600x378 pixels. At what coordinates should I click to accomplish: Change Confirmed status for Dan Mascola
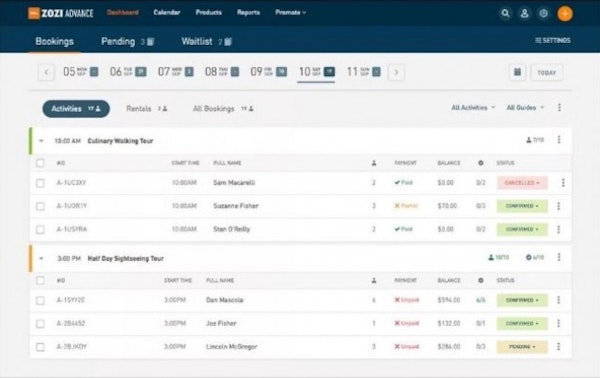click(x=522, y=300)
